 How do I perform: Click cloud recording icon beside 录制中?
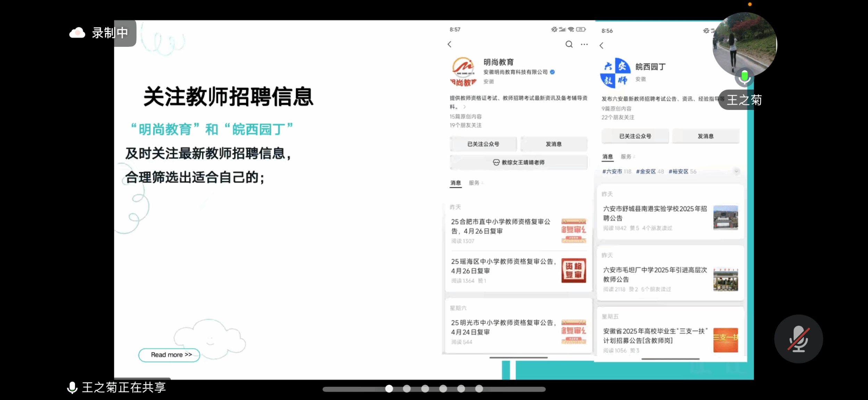point(77,33)
